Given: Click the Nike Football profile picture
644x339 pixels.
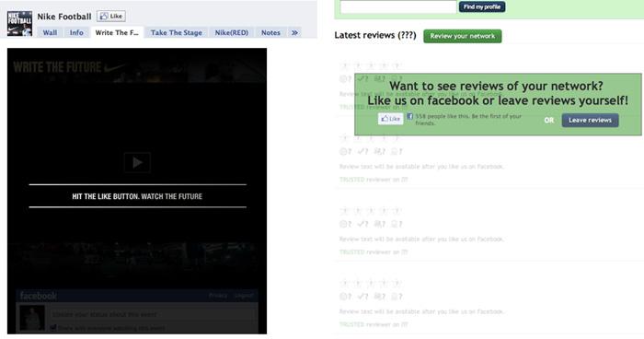Looking at the screenshot, I should coord(19,23).
